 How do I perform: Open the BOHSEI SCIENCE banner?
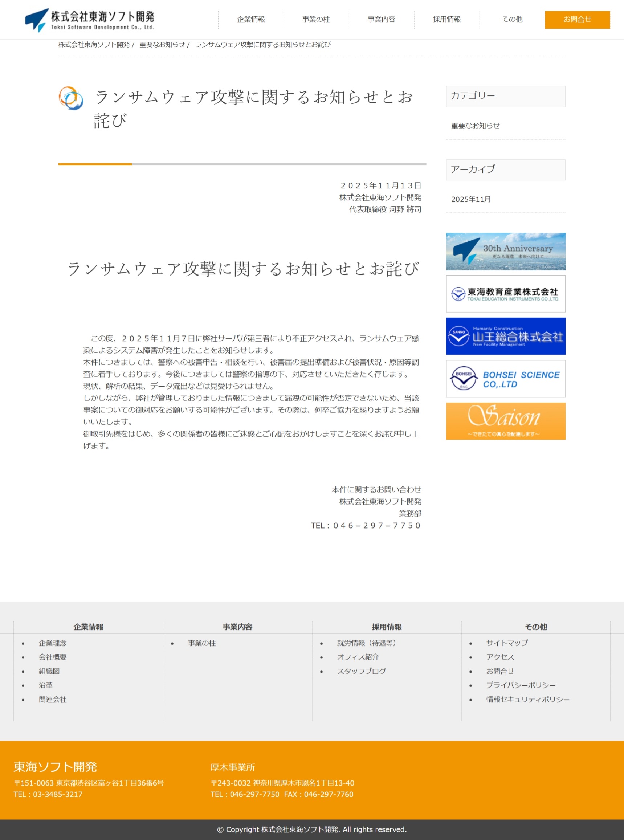coord(505,379)
